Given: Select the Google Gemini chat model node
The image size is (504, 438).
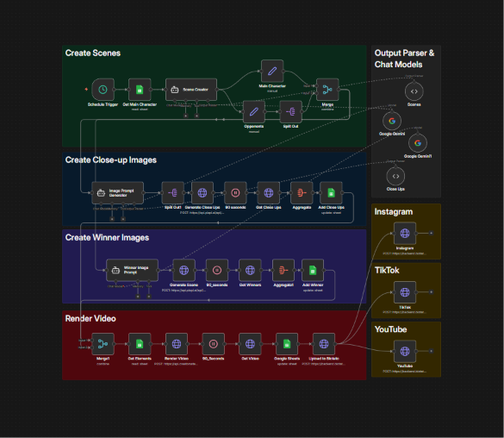Looking at the screenshot, I should [392, 122].
